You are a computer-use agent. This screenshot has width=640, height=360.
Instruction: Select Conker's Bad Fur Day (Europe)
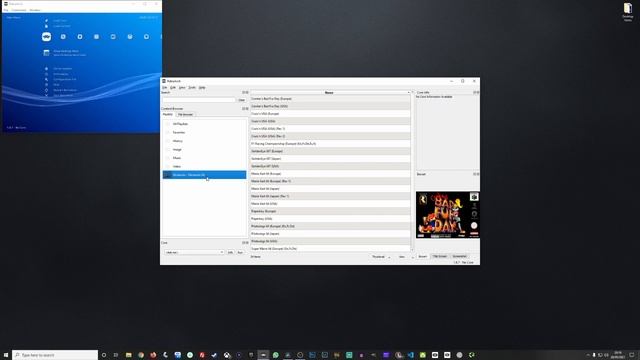[x=330, y=99]
